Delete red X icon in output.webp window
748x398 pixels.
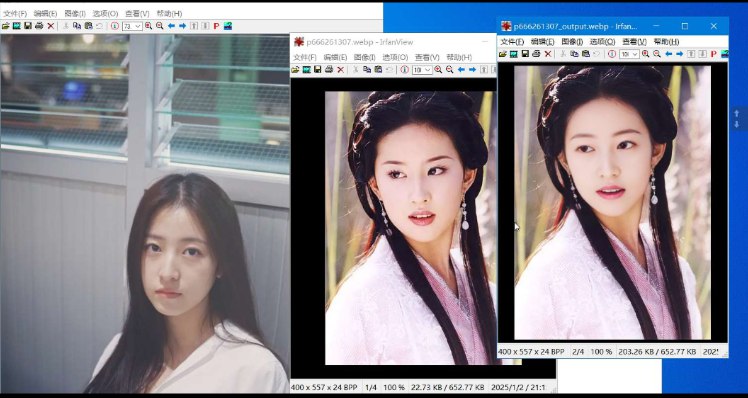click(x=548, y=54)
